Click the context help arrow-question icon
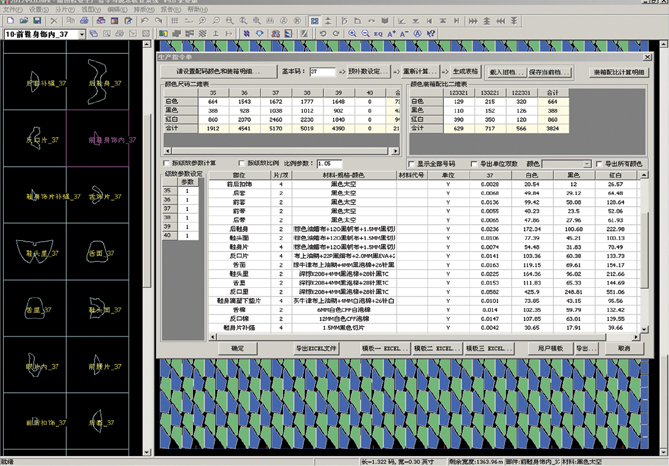The width and height of the screenshot is (669, 466). pos(430,33)
